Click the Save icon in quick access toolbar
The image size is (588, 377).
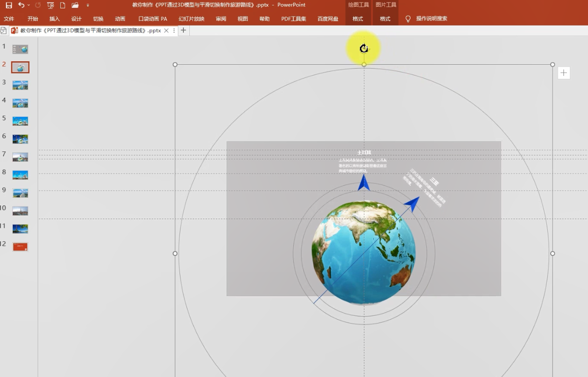(9, 5)
